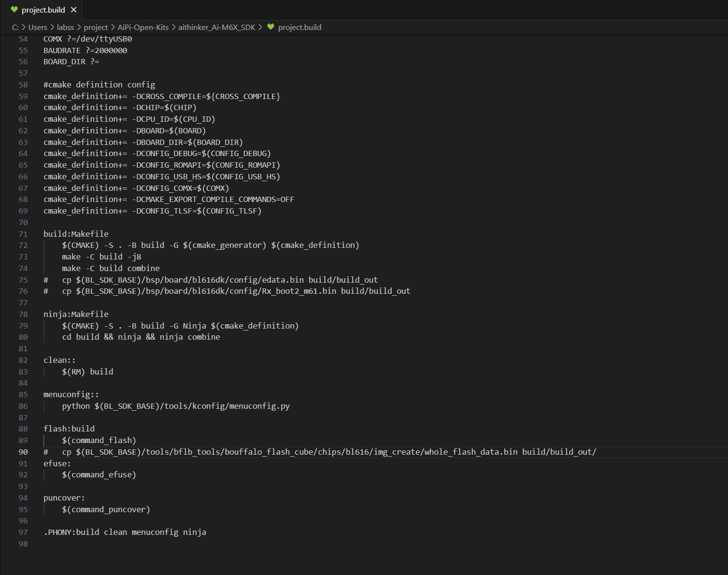Click the heart icon in breadcrumb bar

271,27
